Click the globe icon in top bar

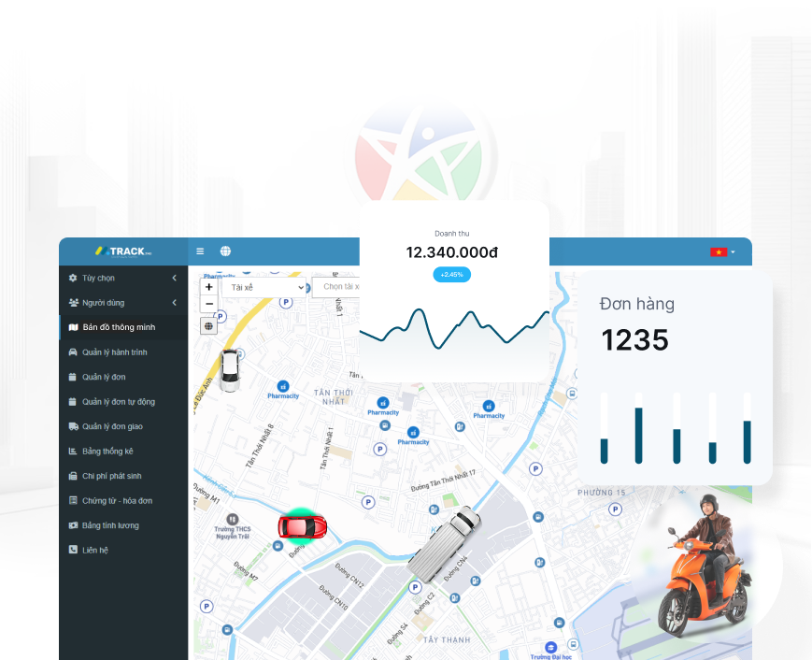[x=225, y=251]
